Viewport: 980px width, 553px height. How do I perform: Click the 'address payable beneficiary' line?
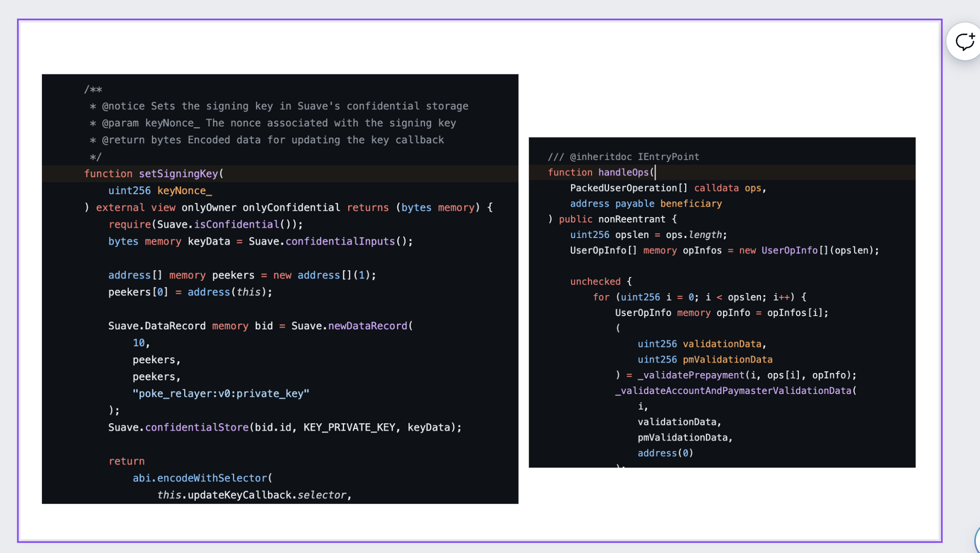tap(646, 204)
